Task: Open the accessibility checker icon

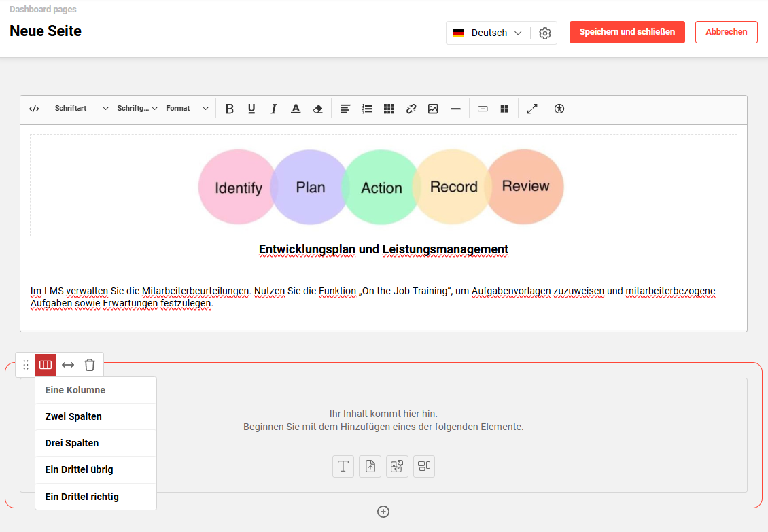Action: (x=559, y=108)
